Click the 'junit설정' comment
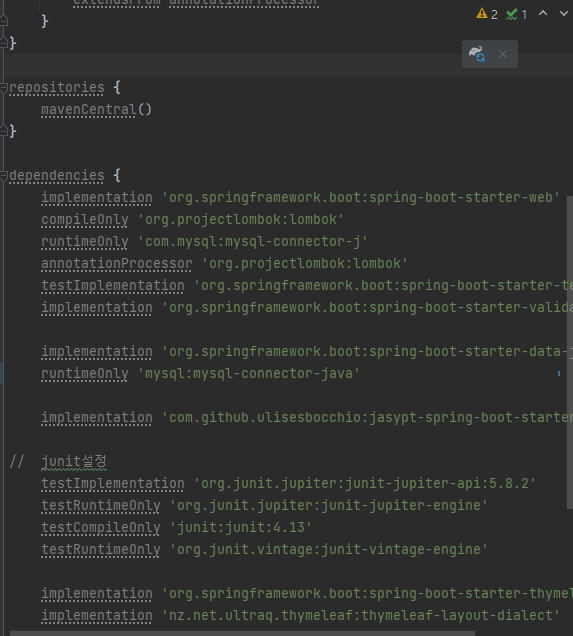Image resolution: width=573 pixels, height=636 pixels. [74, 462]
